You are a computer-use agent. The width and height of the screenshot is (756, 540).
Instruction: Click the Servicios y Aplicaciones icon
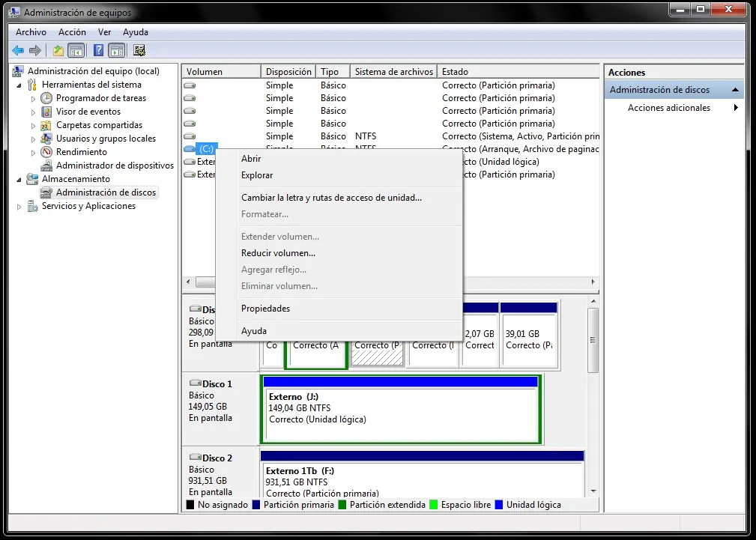32,207
